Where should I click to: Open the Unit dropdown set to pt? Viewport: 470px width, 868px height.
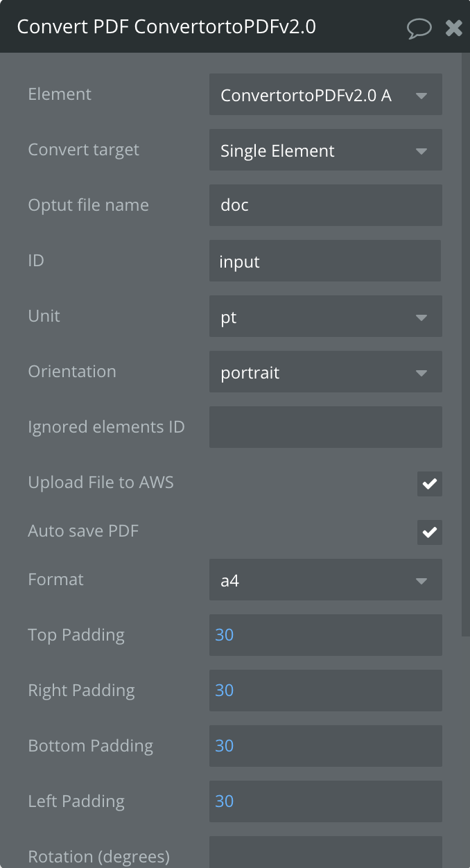[325, 317]
